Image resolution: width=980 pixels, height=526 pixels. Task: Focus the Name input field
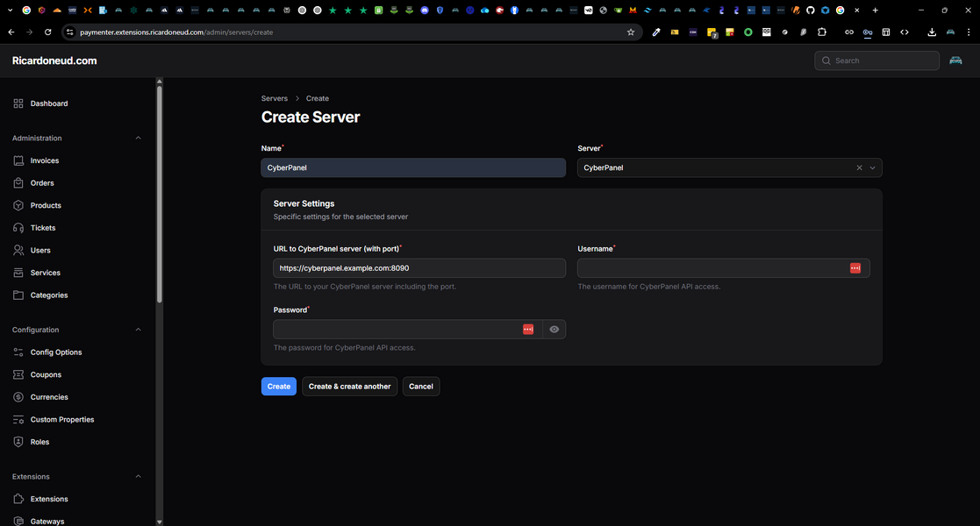[413, 167]
